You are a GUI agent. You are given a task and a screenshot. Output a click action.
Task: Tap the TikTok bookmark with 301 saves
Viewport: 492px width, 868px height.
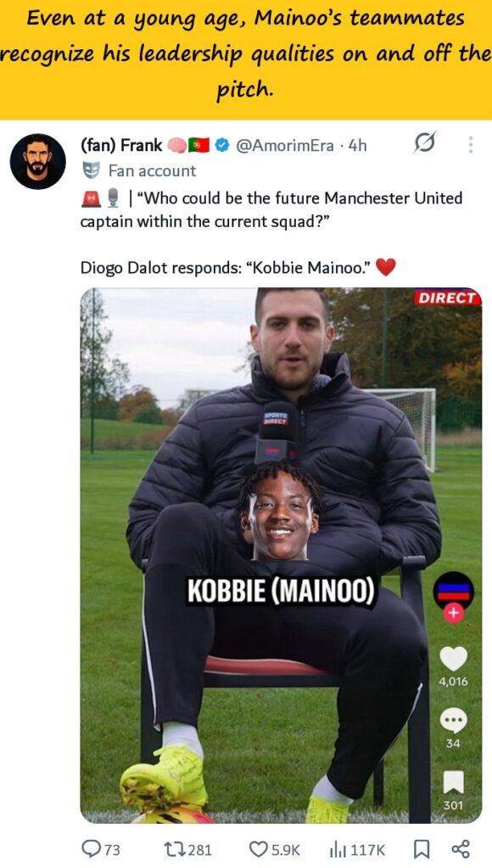[x=453, y=782]
